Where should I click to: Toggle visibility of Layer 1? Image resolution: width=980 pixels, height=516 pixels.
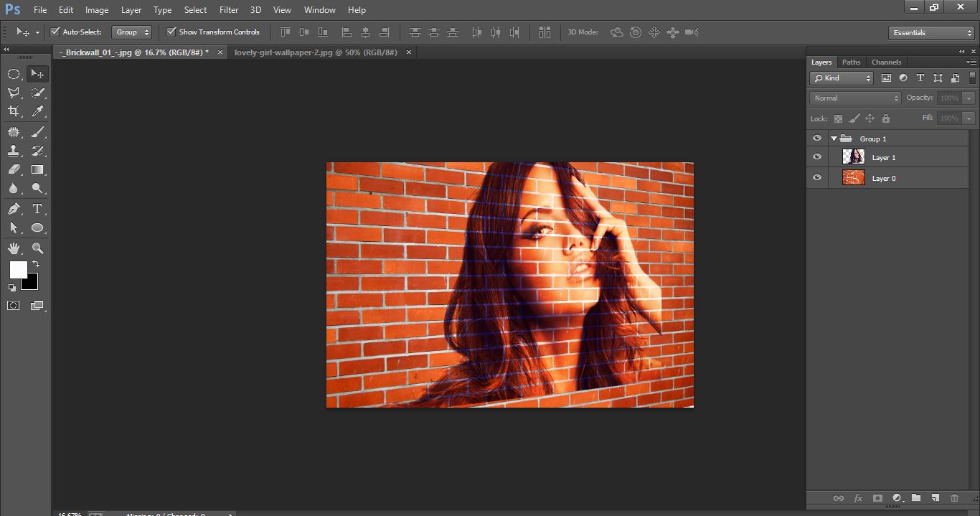[x=817, y=156]
